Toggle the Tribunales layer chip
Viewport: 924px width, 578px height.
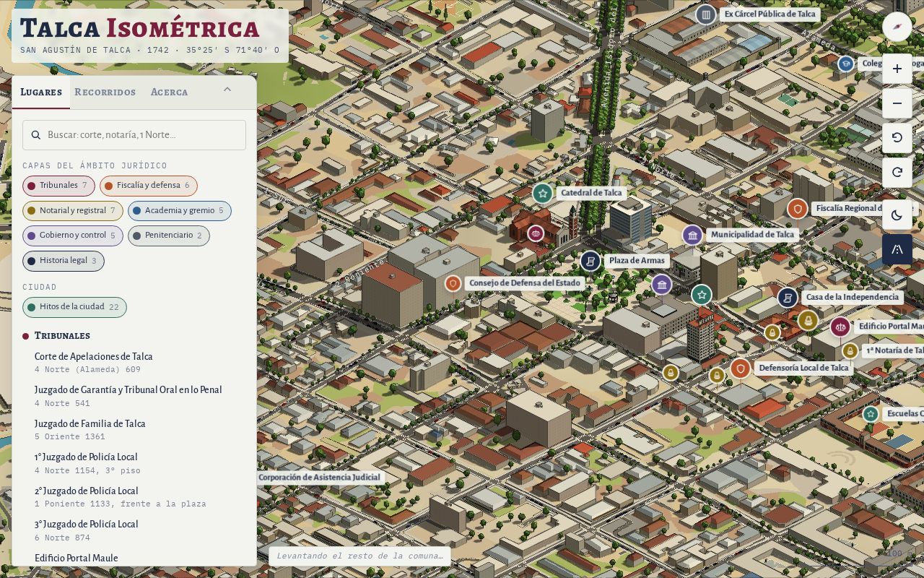[58, 186]
